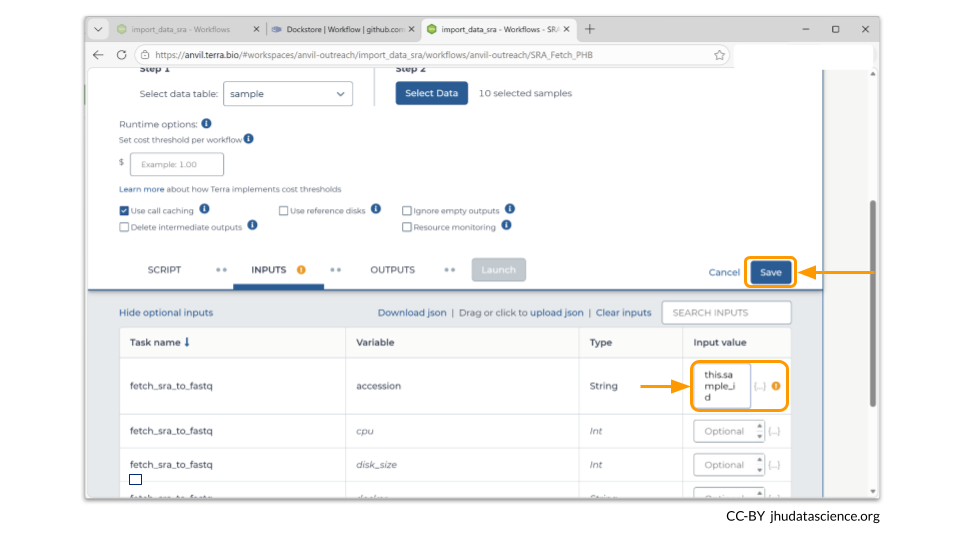Click scrollbar down arrow
The width and height of the screenshot is (960, 540).
[x=872, y=492]
